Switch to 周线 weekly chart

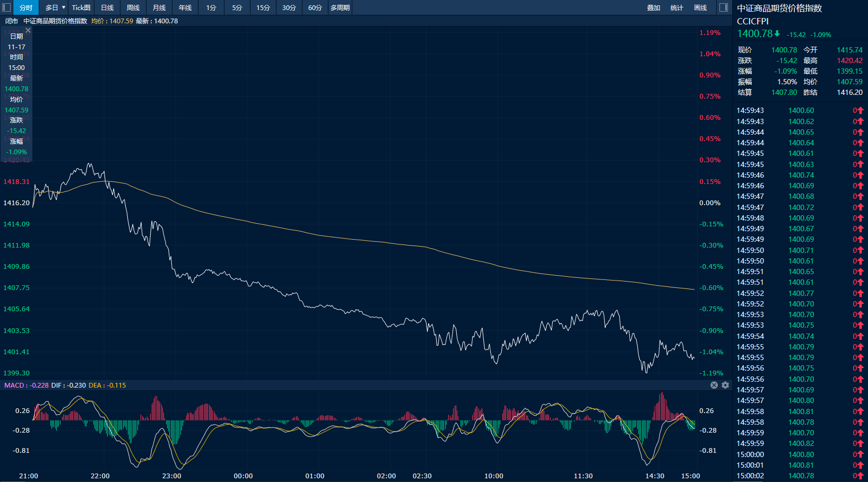(x=133, y=7)
